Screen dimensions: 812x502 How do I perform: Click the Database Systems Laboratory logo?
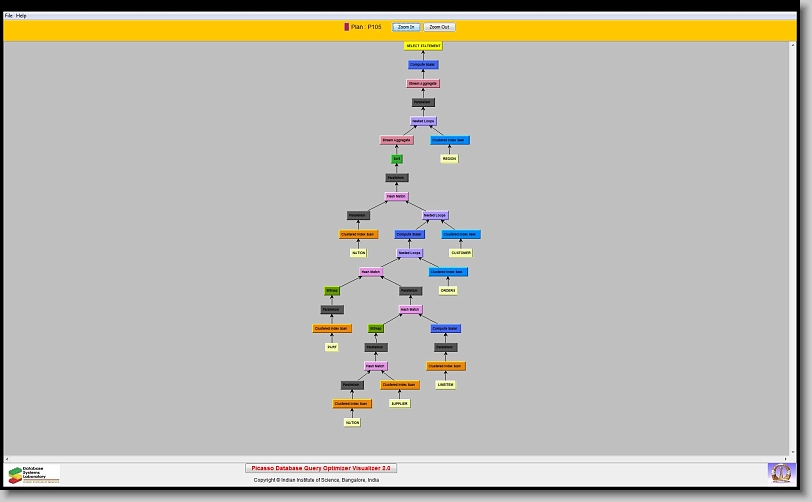(33, 474)
